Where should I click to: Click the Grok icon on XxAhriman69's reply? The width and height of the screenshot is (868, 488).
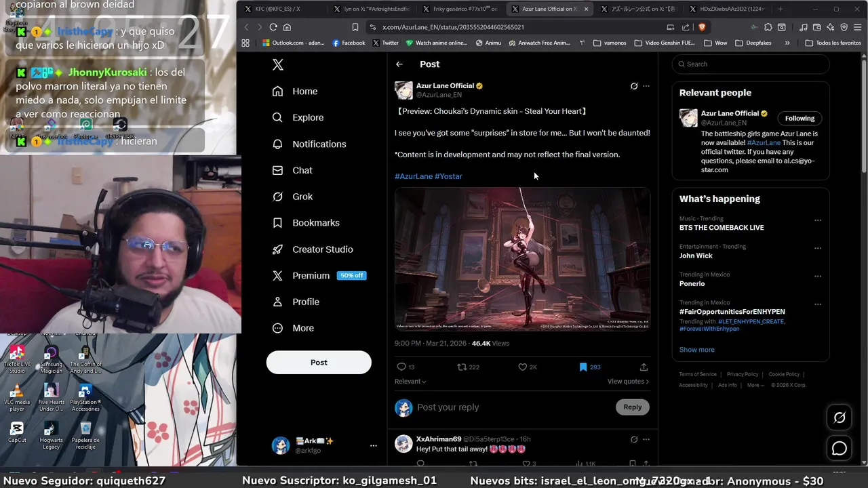pos(634,439)
